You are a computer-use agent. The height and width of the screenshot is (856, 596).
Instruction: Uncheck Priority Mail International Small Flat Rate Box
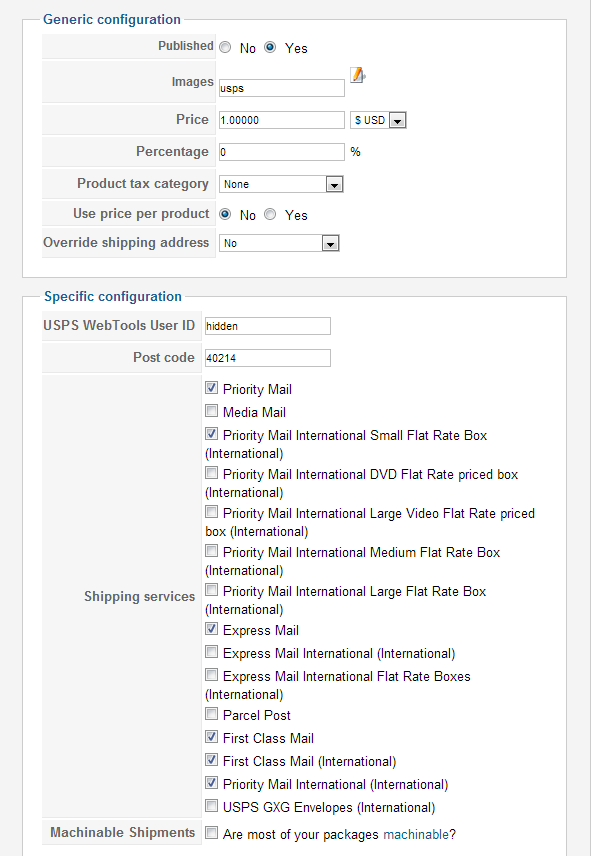(x=211, y=434)
